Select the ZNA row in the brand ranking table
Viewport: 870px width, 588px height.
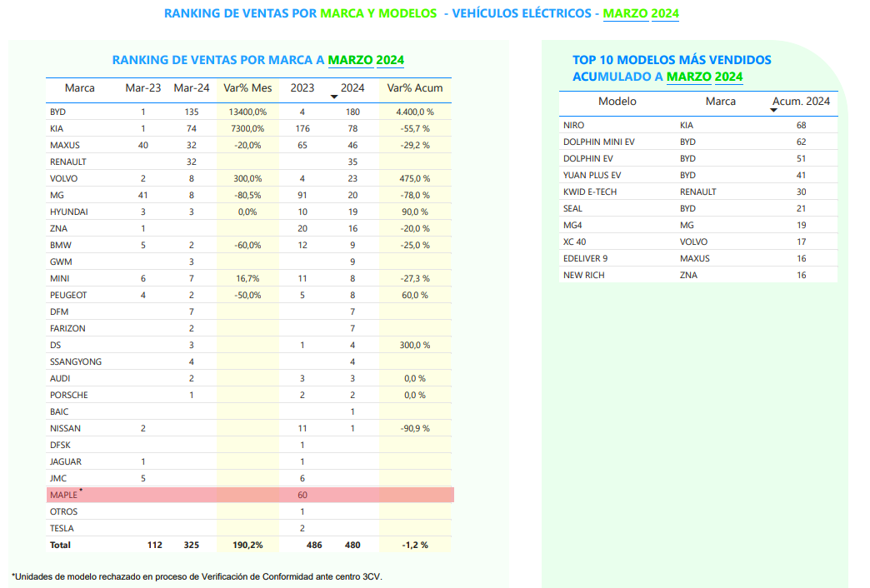click(248, 228)
